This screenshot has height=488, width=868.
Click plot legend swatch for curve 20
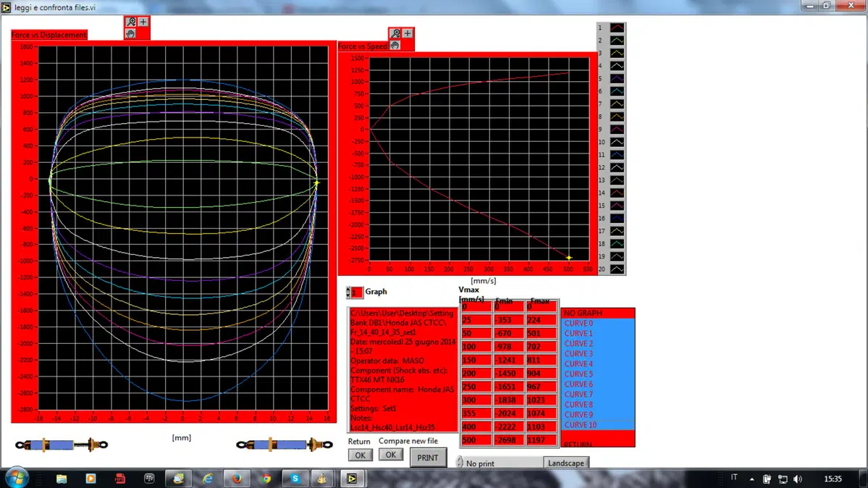coord(617,269)
